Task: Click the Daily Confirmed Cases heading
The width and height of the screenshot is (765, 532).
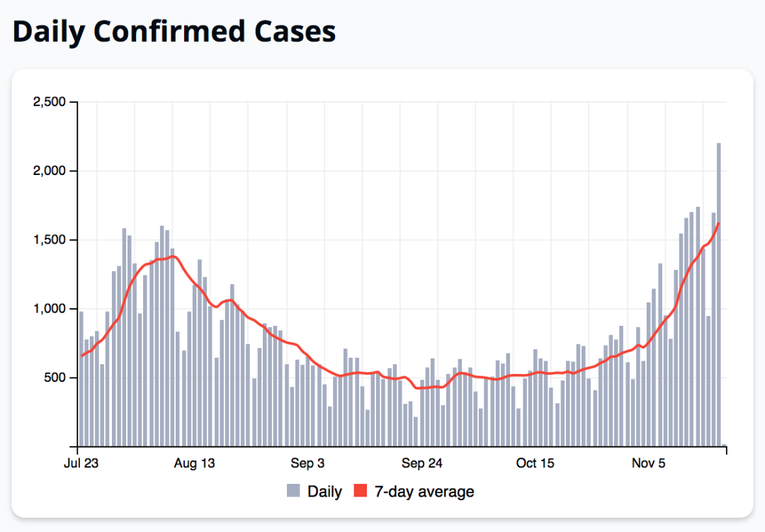Action: (174, 32)
